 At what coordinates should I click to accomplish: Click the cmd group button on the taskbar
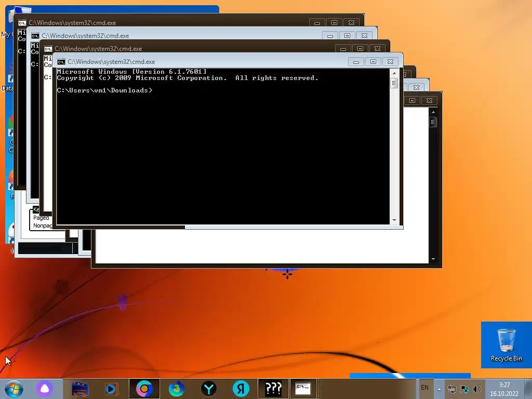303,389
